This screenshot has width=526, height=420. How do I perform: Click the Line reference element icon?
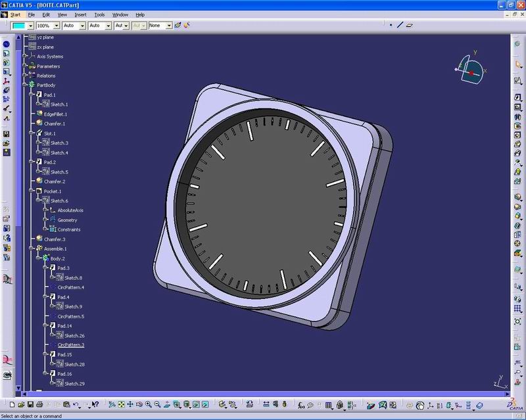[x=400, y=25]
